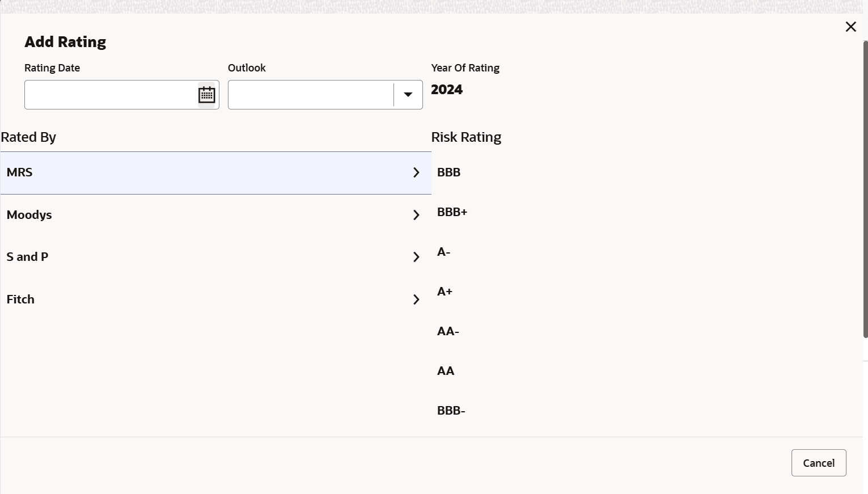Pick the AA- risk rating
The height and width of the screenshot is (494, 868).
coord(448,331)
